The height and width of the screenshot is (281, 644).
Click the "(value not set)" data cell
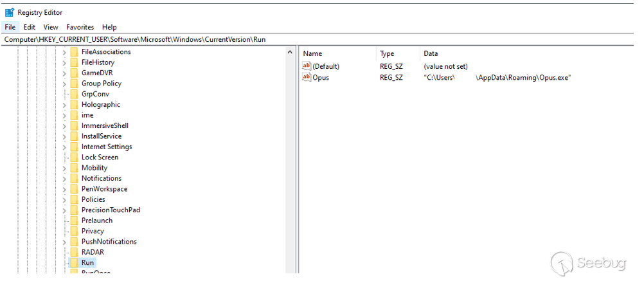(445, 67)
